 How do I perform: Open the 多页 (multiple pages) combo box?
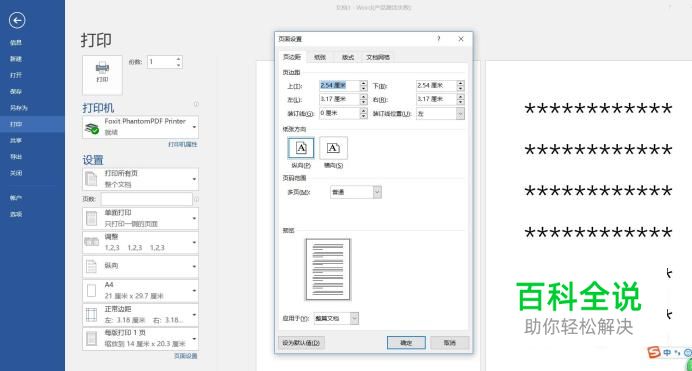tap(356, 192)
